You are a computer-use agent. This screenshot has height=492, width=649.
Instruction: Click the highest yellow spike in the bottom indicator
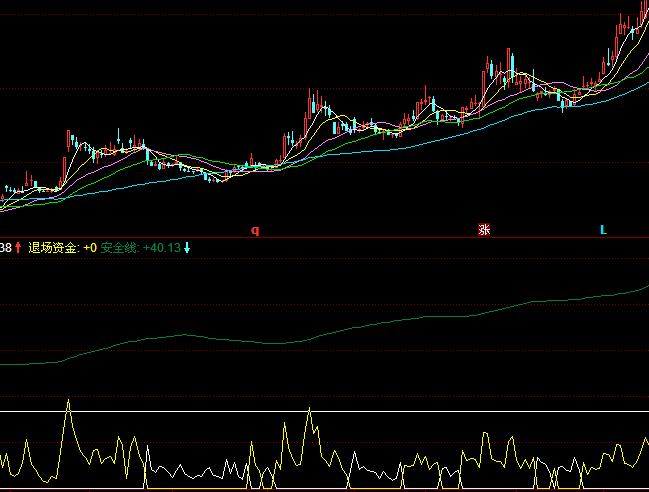(68, 402)
